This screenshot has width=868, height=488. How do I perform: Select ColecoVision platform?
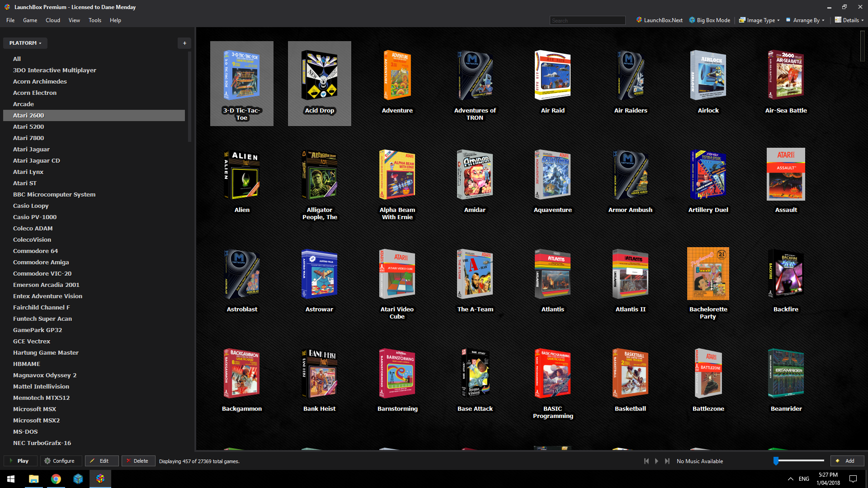[94, 239]
